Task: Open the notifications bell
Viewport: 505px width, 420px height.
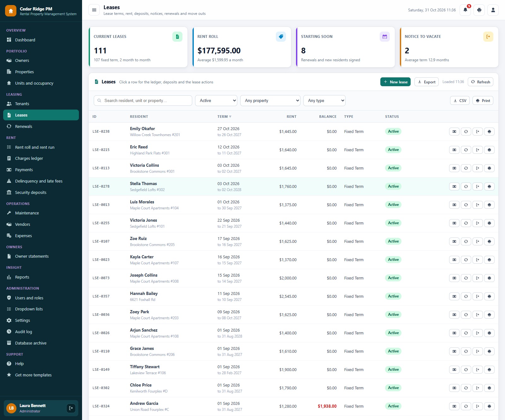Action: pyautogui.click(x=465, y=10)
